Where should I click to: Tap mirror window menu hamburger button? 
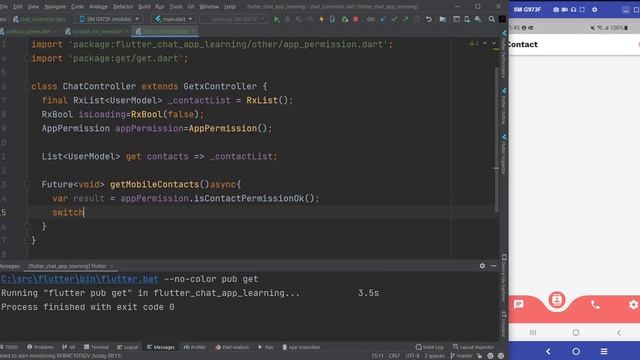pos(604,351)
